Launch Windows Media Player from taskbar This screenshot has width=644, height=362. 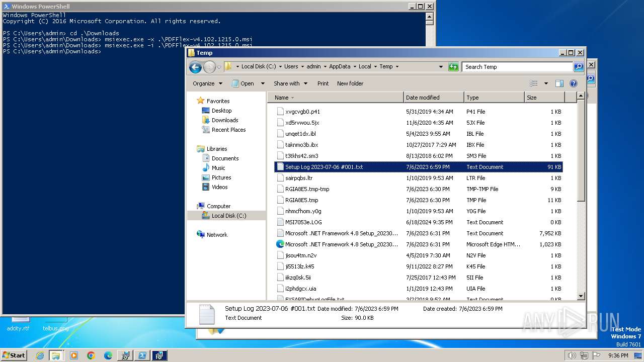(x=74, y=355)
